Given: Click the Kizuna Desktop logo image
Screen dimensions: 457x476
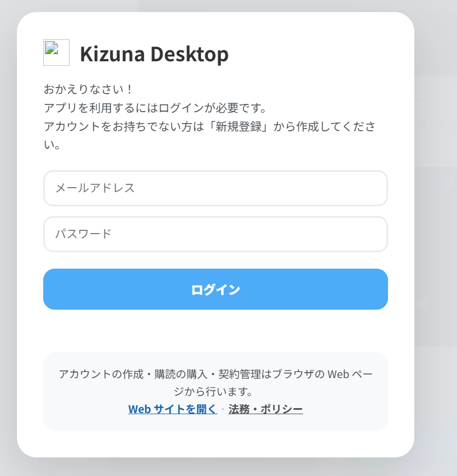Looking at the screenshot, I should click(56, 53).
